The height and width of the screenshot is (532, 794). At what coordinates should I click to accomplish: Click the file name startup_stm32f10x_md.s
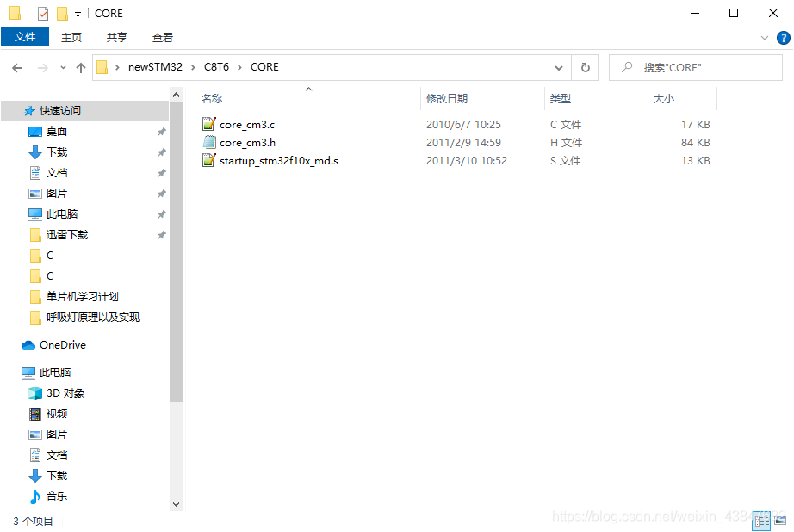(x=279, y=161)
